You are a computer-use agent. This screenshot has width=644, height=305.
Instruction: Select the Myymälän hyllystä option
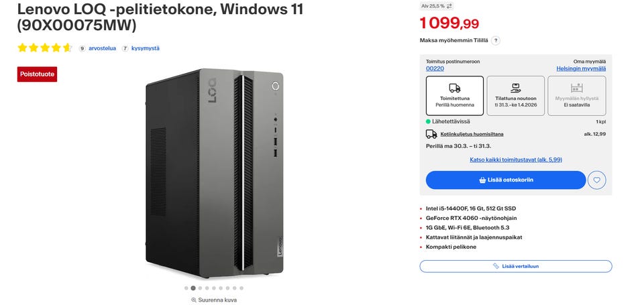[x=576, y=95]
